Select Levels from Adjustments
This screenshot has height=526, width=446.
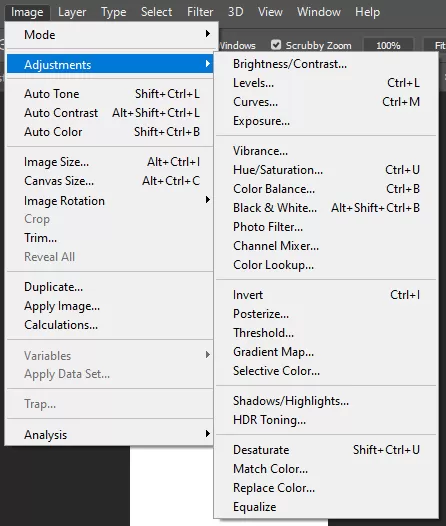[326, 83]
